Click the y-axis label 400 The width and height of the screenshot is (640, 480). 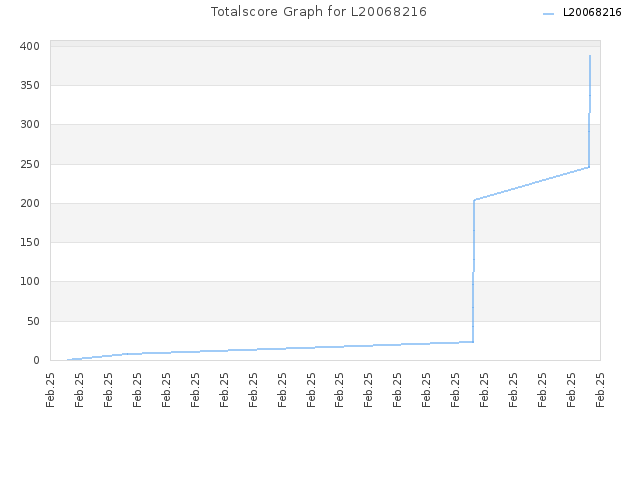tap(30, 46)
